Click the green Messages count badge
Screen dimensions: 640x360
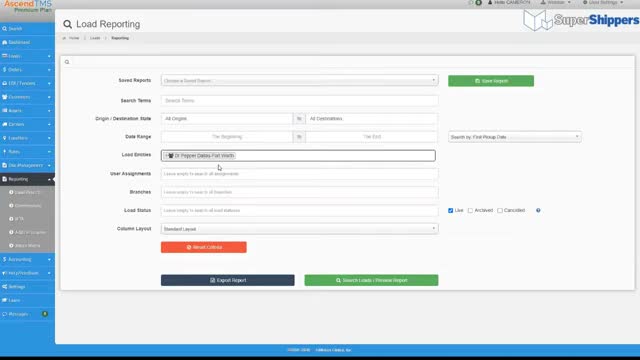45,314
